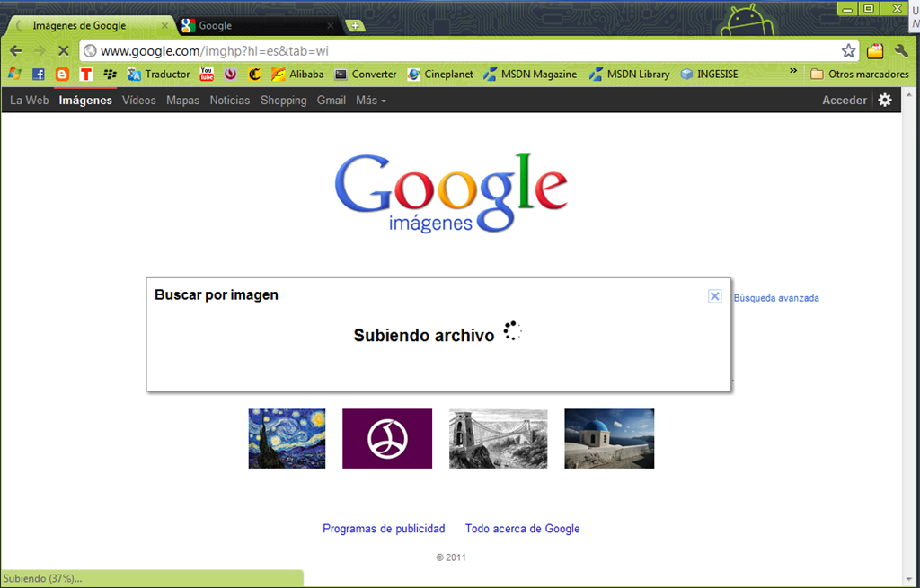Click the Búsqueda avanzada link
Image resolution: width=920 pixels, height=588 pixels.
point(776,298)
